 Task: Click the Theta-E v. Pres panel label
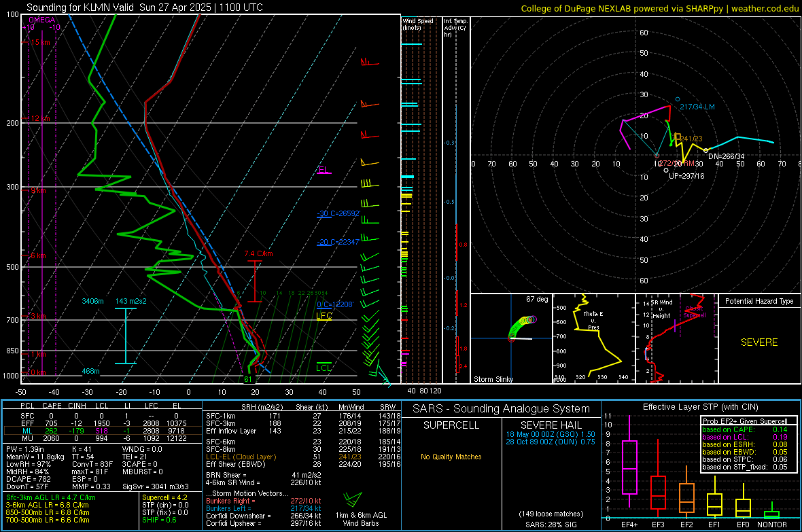coord(593,321)
